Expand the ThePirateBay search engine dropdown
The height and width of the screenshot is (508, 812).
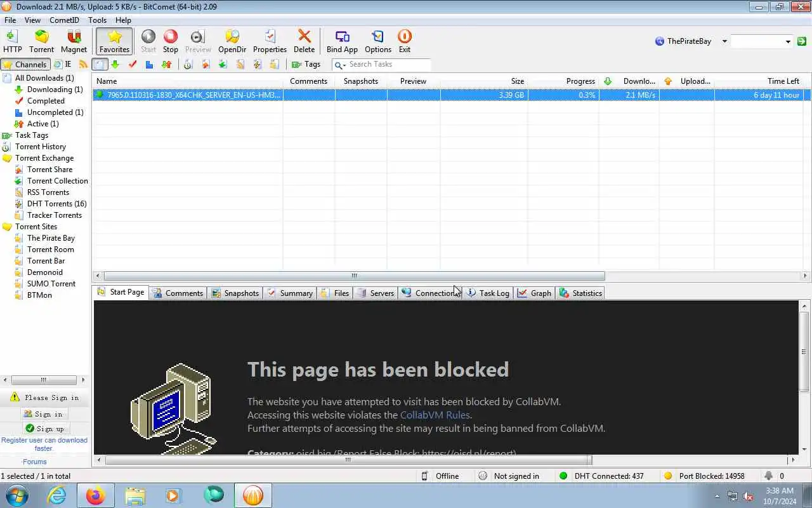(x=724, y=41)
